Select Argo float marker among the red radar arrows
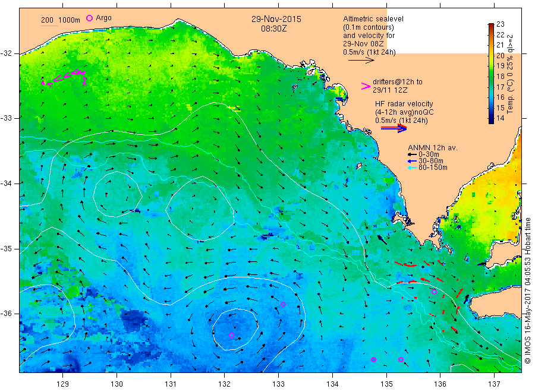Image resolution: width=535 pixels, height=392 pixels. click(434, 292)
